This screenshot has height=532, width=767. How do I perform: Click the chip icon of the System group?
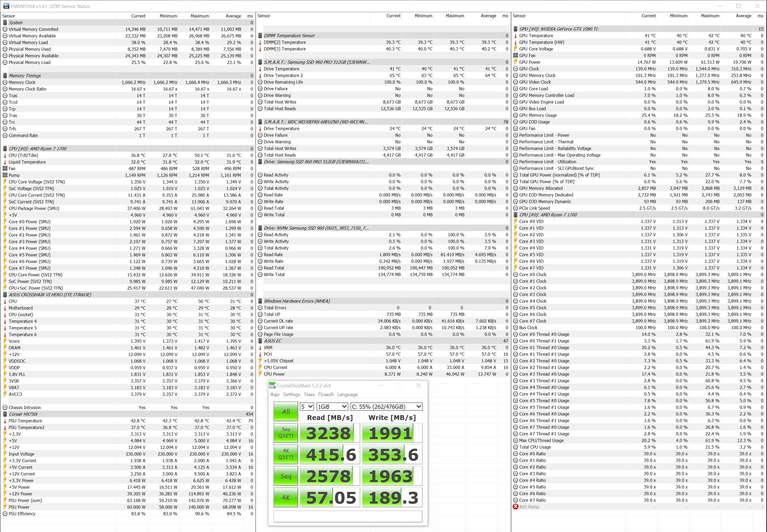point(5,23)
